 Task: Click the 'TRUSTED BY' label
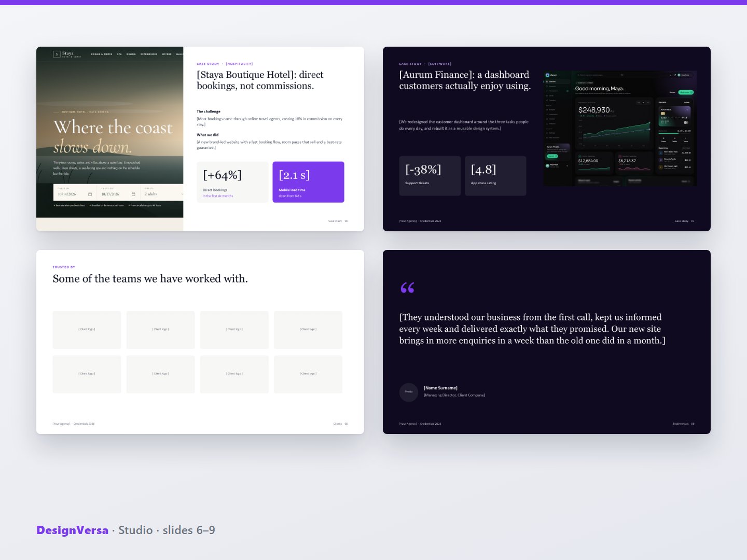point(64,267)
